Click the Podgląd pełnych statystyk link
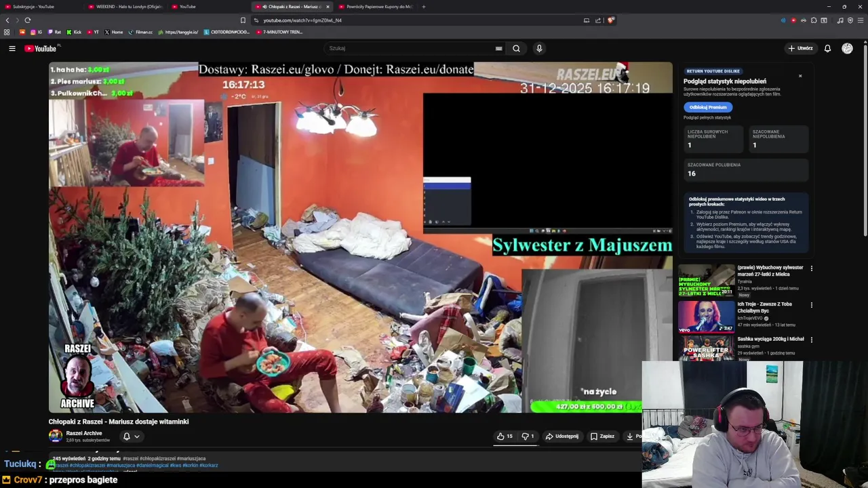The width and height of the screenshot is (868, 488). (707, 118)
